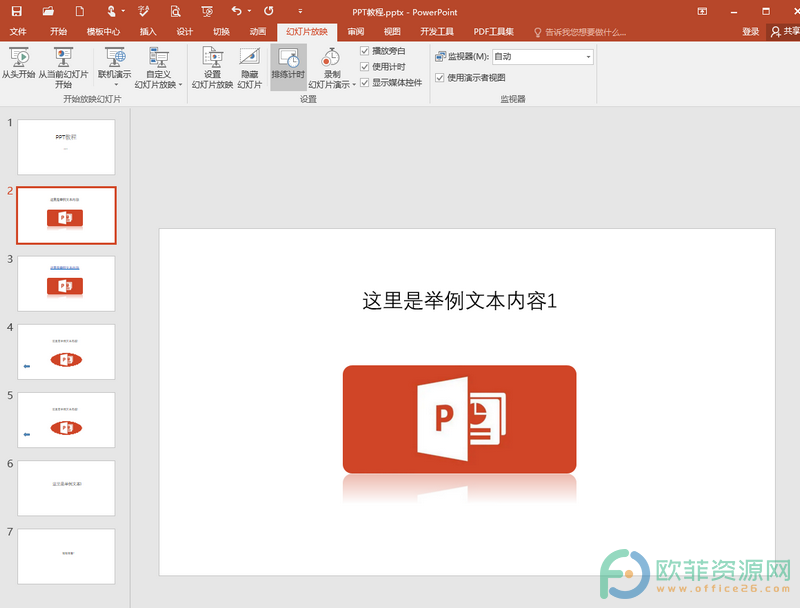Click the 登录 sign-in link
Screen dimensions: 800x608
pos(751,32)
